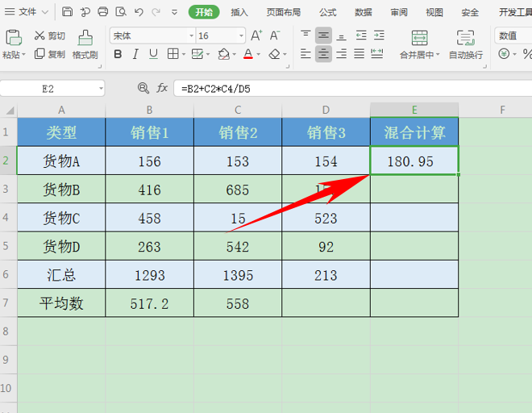Click the 混合计算 header cell
The height and width of the screenshot is (413, 532).
(414, 132)
